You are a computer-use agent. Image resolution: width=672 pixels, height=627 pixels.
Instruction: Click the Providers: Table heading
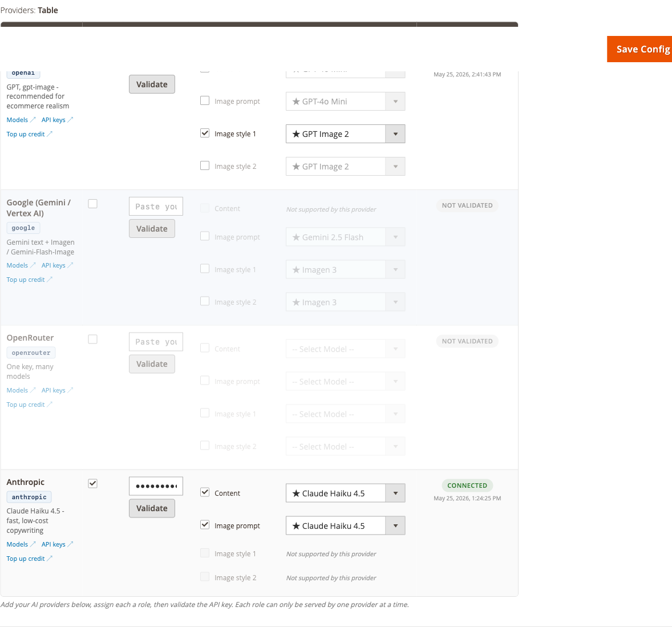click(x=29, y=10)
